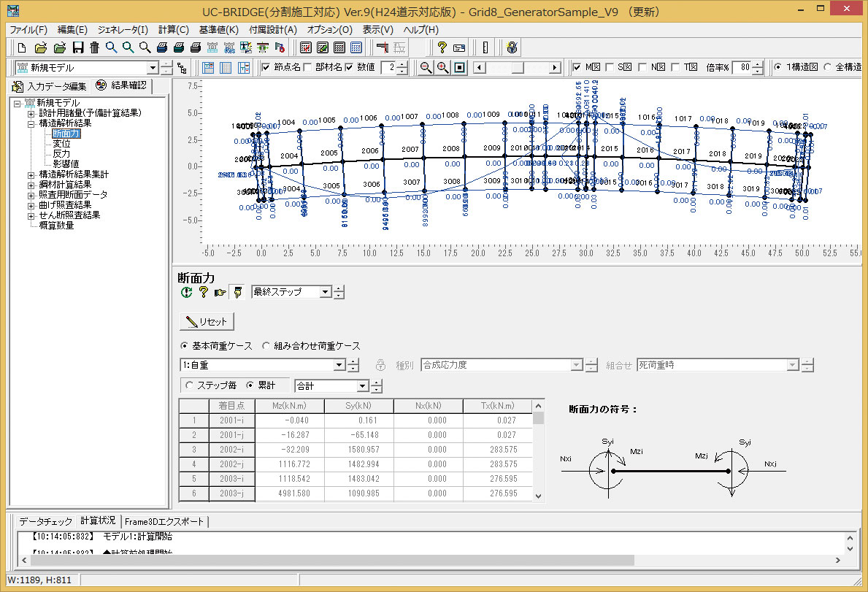Check the S図 diagram checkbox
This screenshot has width=868, height=592.
[610, 68]
